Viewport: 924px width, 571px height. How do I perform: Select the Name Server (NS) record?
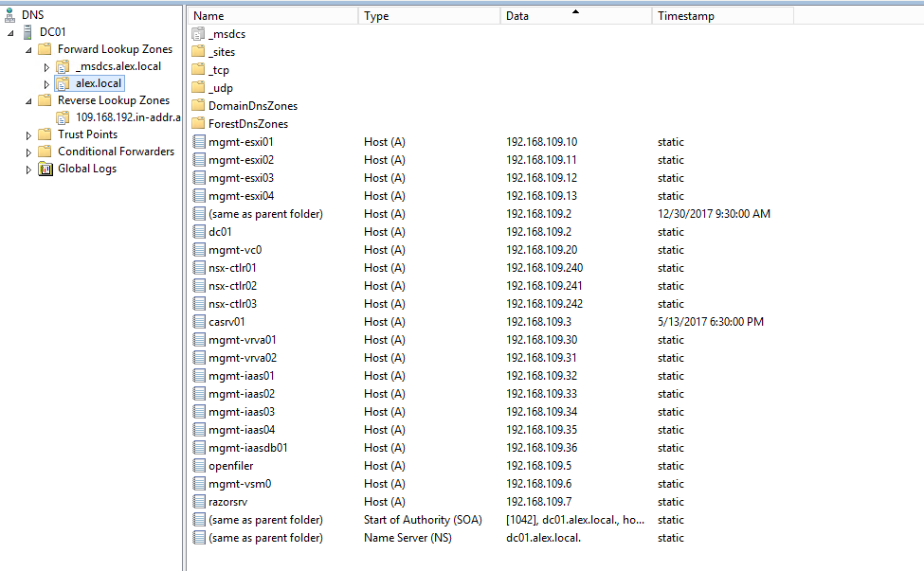(265, 538)
